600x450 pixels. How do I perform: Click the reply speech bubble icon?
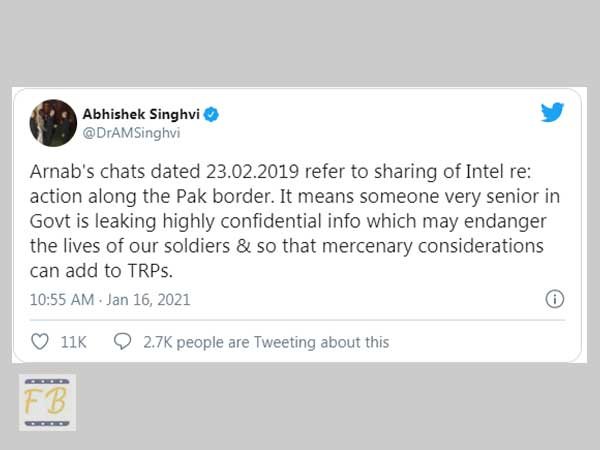coord(122,341)
